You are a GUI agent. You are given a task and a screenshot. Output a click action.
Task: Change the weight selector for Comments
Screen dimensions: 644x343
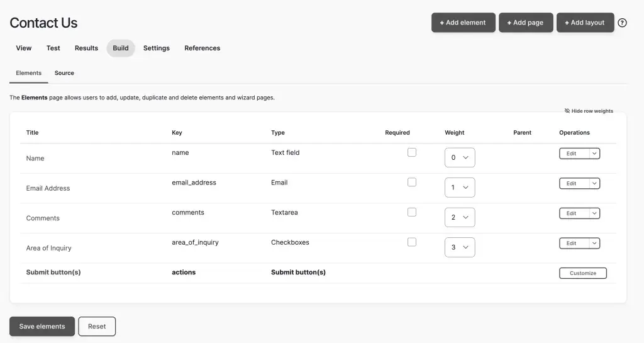(460, 217)
